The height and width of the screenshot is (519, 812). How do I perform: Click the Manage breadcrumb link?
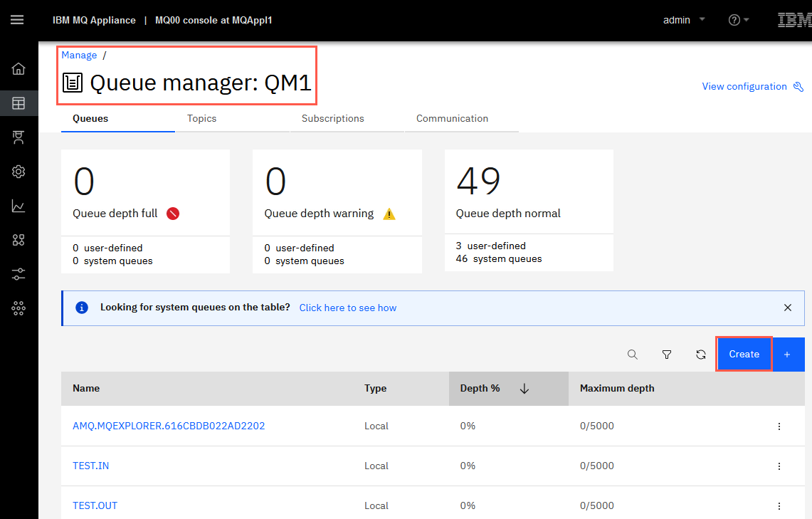coord(79,55)
